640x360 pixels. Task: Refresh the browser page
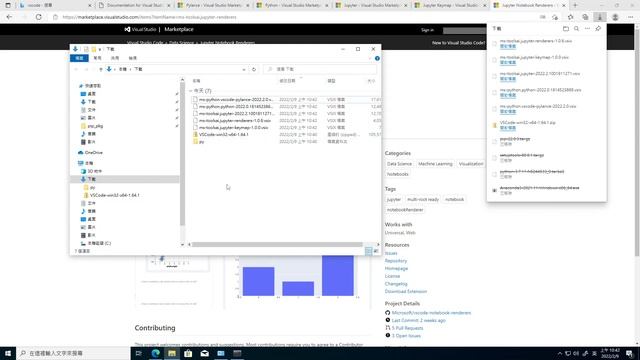click(x=38, y=17)
